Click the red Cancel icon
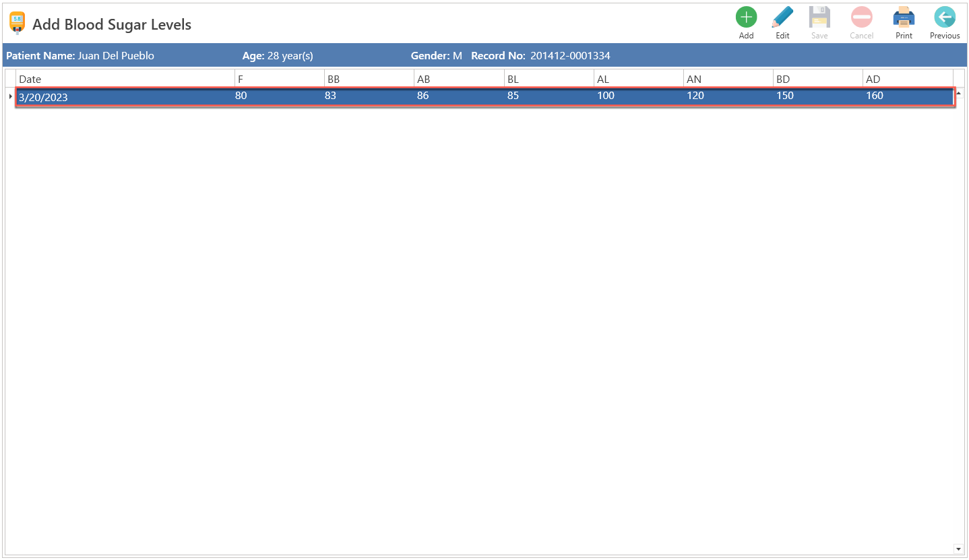This screenshot has height=560, width=969. coord(861,18)
